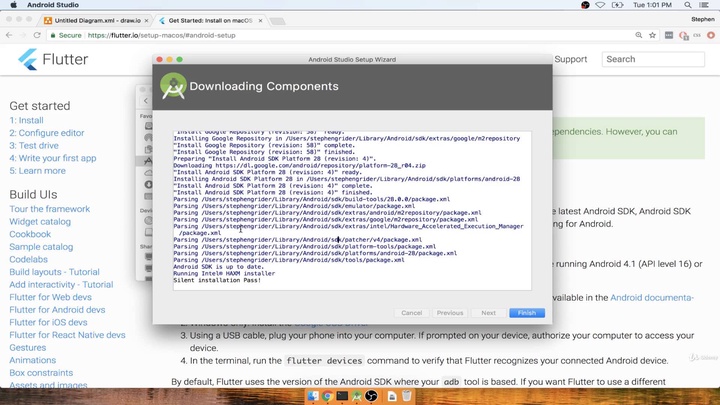The height and width of the screenshot is (405, 720).
Task: Click the Previous button in Setup Wizard
Action: (450, 313)
